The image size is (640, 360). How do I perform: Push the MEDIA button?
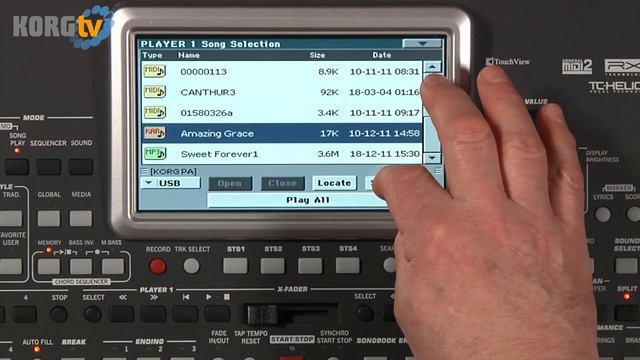tap(81, 218)
